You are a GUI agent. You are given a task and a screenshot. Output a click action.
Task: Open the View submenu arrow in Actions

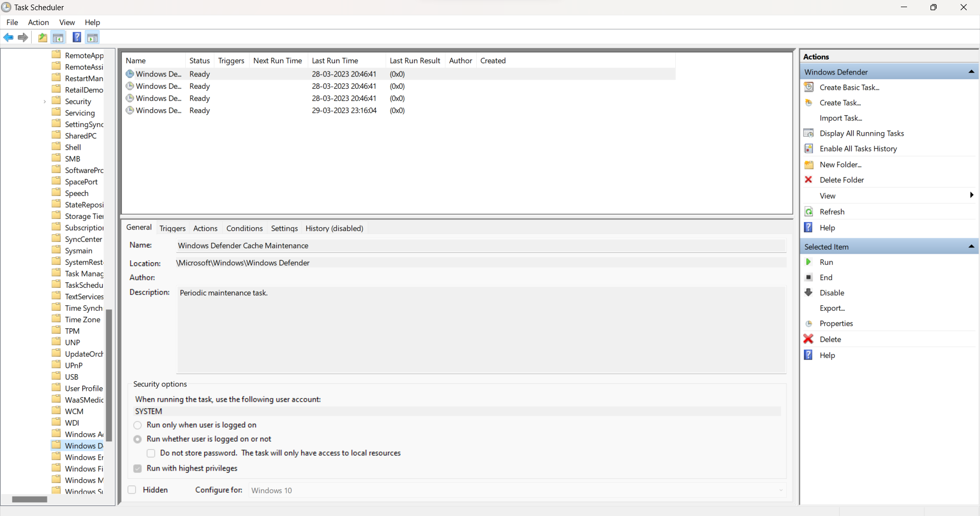coord(971,195)
